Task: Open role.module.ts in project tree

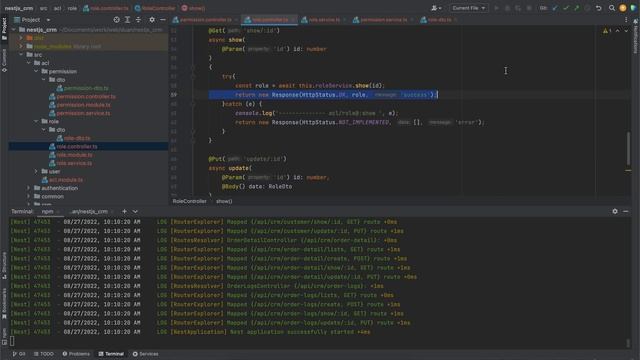Action: [74, 155]
